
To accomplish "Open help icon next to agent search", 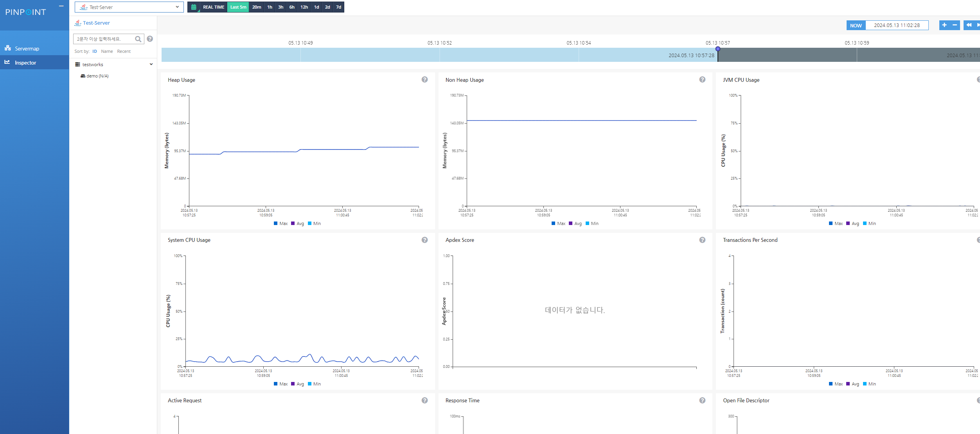I will [150, 39].
